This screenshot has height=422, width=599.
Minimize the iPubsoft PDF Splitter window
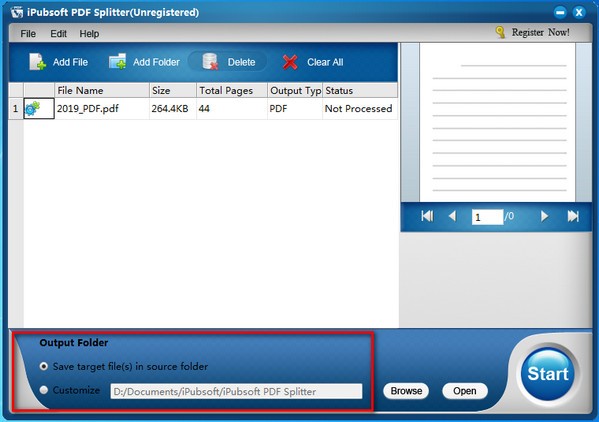560,12
